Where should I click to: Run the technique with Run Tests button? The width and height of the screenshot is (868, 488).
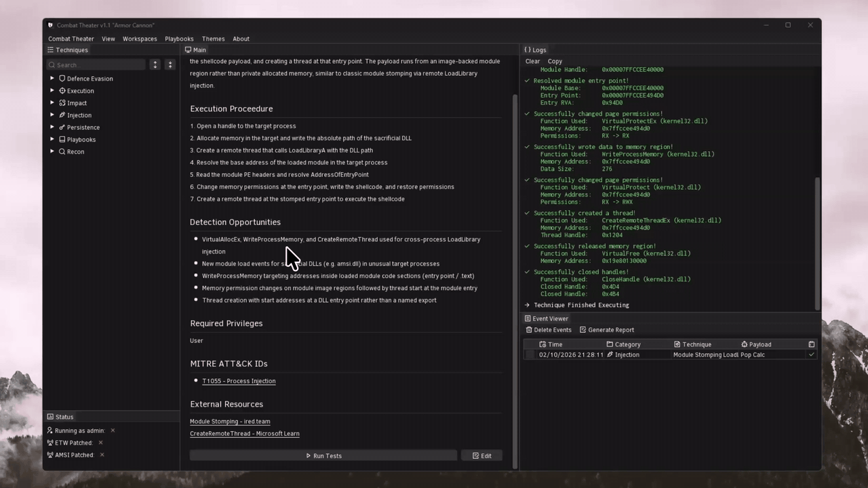pyautogui.click(x=323, y=455)
